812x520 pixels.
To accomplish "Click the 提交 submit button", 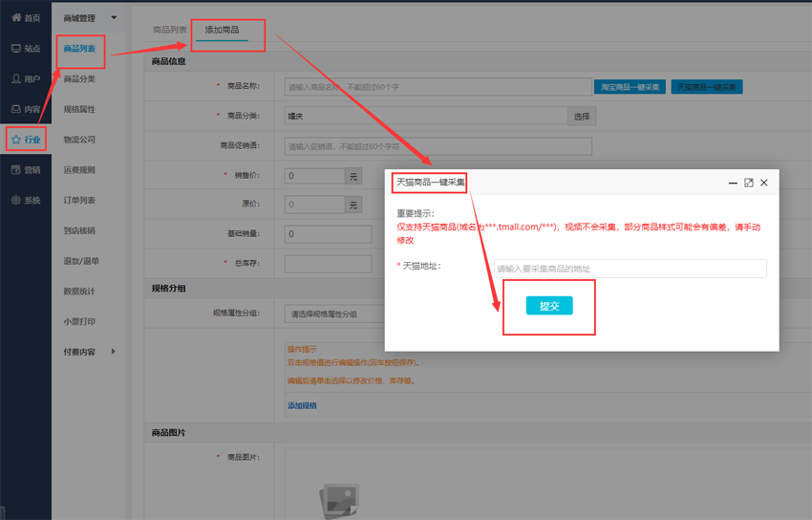I will point(549,306).
